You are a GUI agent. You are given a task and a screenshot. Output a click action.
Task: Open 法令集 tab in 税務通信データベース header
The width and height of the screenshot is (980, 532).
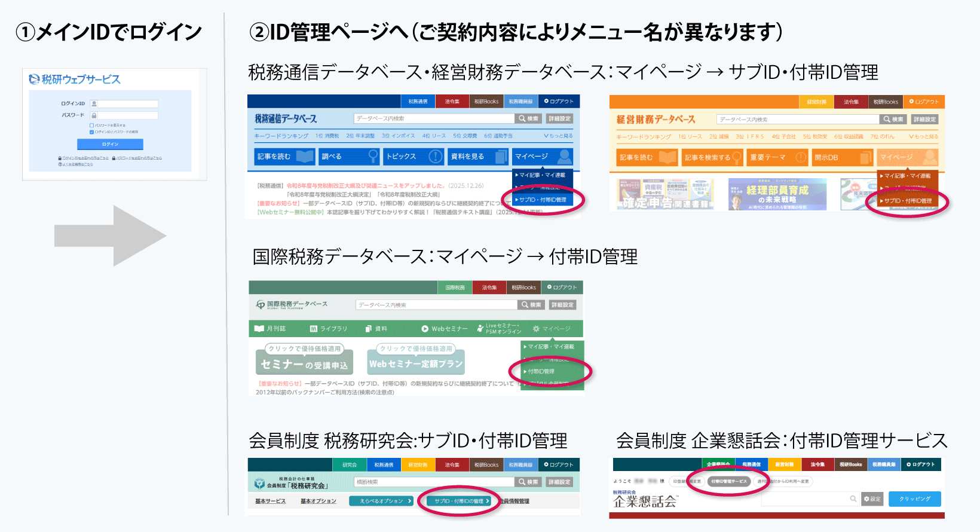452,101
